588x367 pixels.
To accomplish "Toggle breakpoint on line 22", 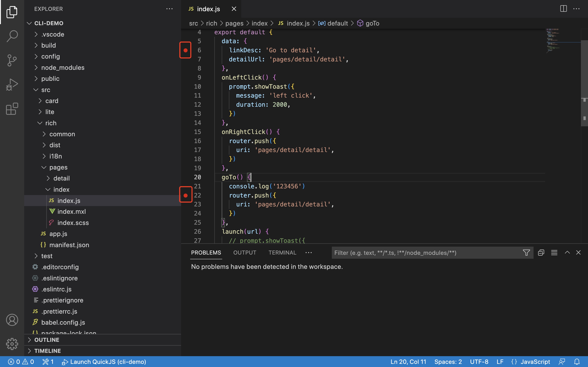I will coord(185,195).
